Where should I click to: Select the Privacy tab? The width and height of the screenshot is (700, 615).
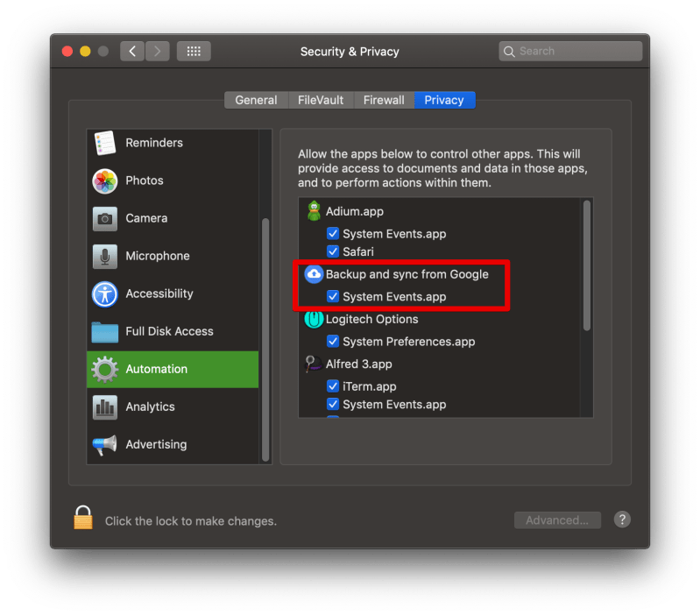click(x=445, y=100)
